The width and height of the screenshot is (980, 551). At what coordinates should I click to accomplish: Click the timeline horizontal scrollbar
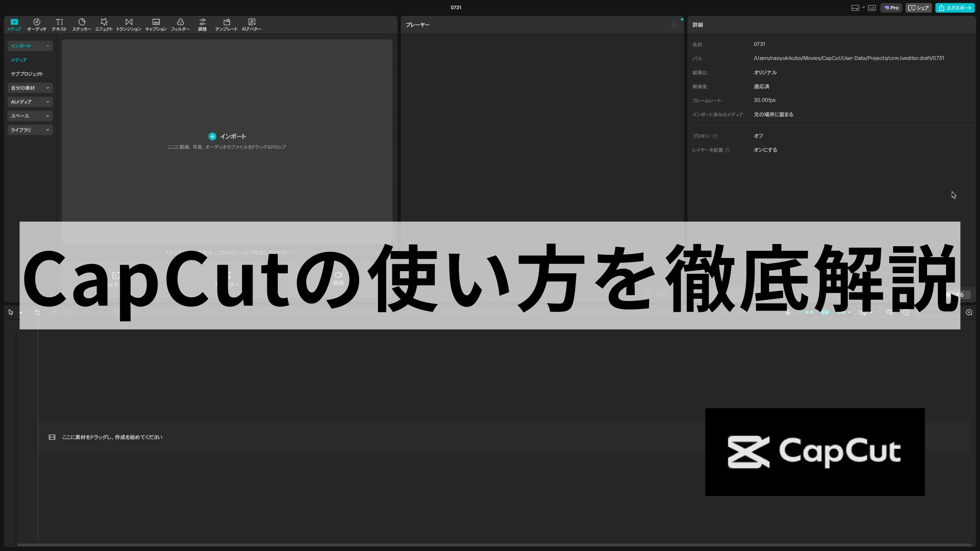pos(494,545)
